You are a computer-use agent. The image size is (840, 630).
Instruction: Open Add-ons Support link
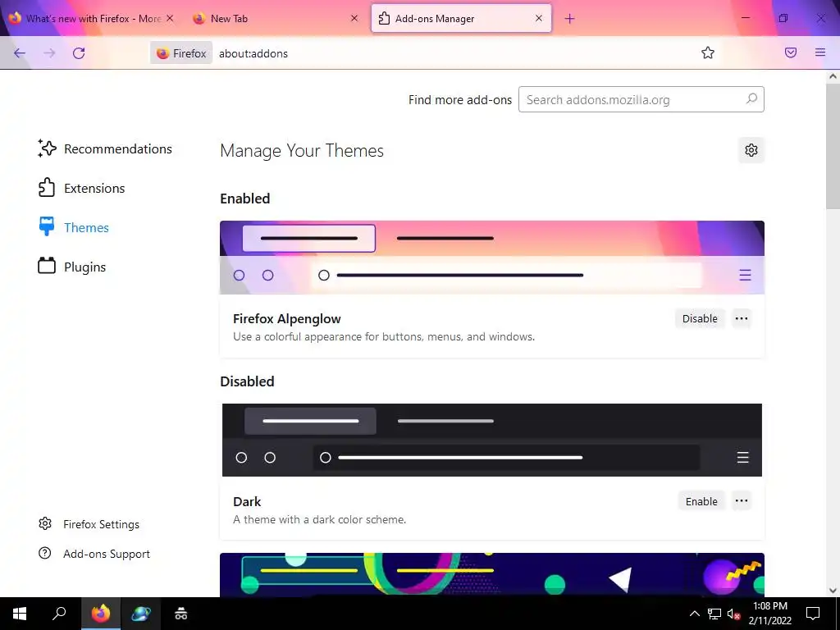pyautogui.click(x=94, y=554)
